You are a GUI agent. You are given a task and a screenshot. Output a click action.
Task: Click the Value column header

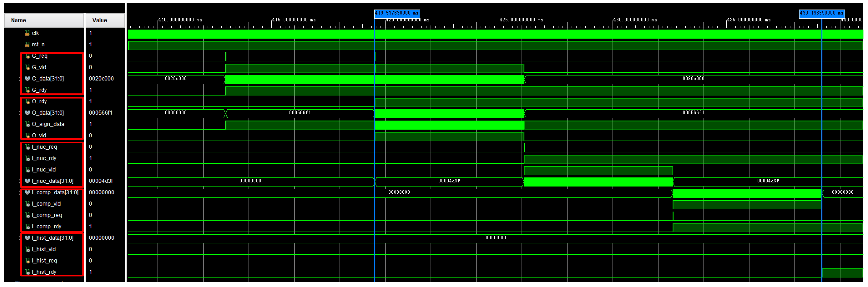click(99, 20)
